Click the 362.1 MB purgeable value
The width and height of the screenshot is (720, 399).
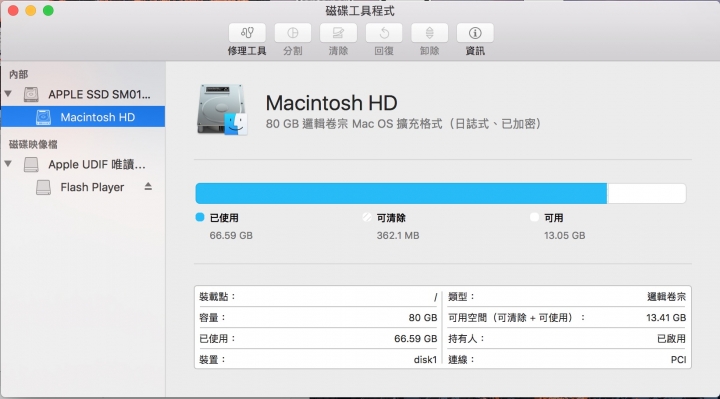398,236
